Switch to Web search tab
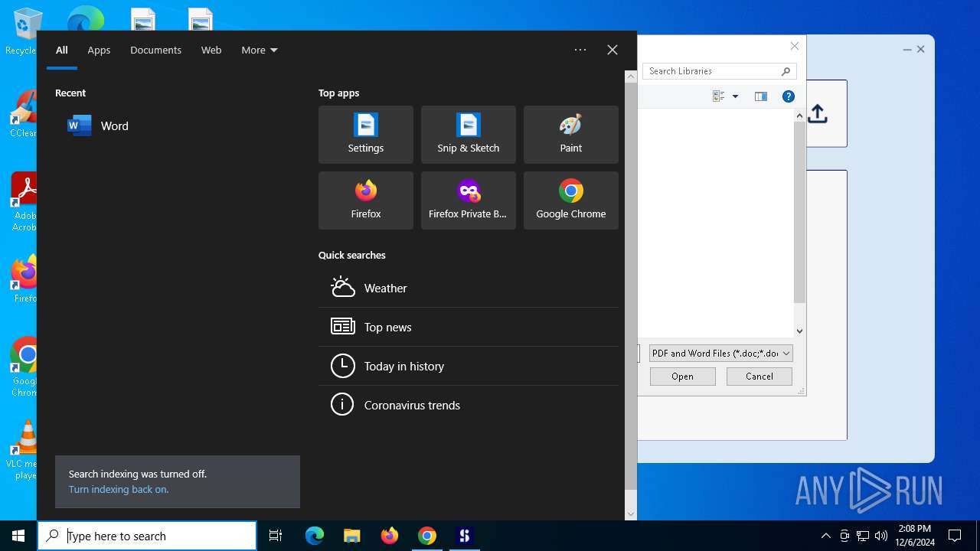980x551 pixels. pos(211,51)
